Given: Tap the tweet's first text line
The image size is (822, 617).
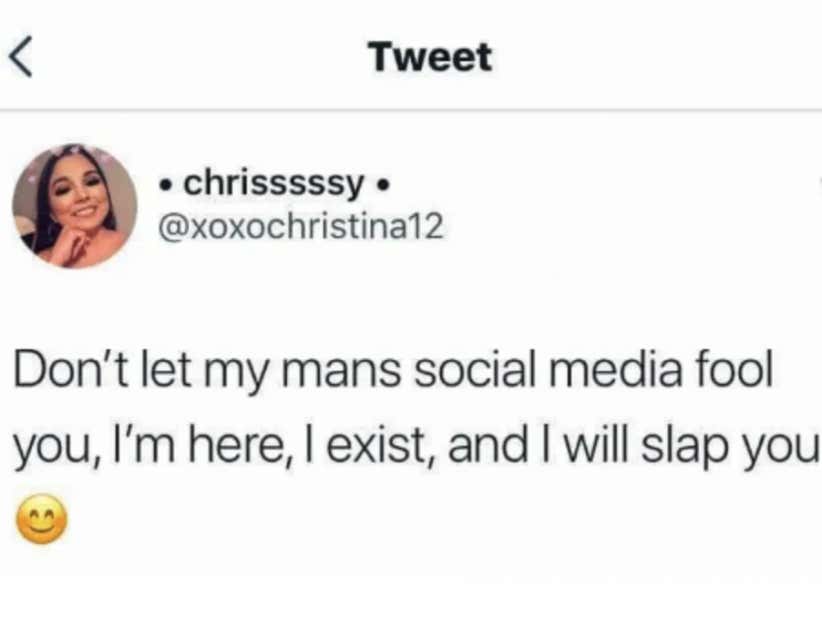Looking at the screenshot, I should click(x=393, y=372).
